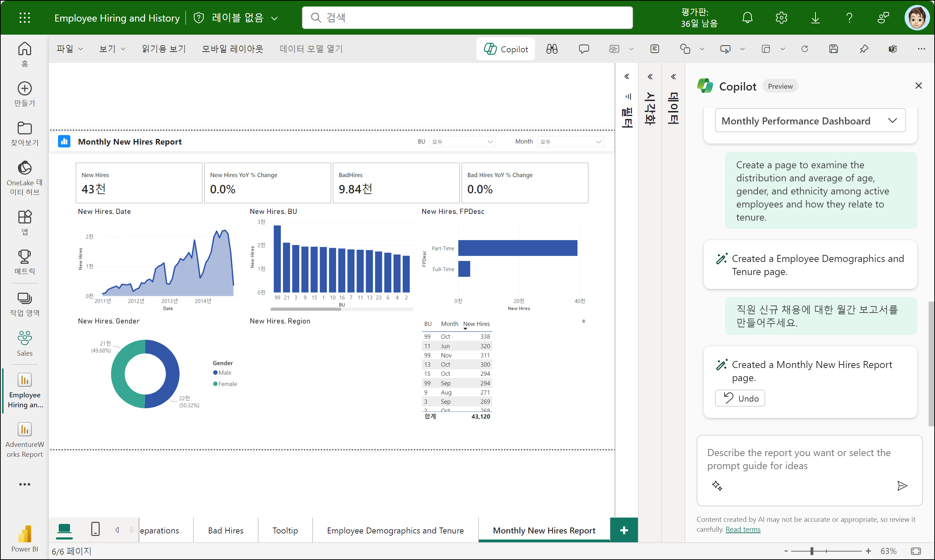Click the Undo button in Copilot
The image size is (935, 560).
pos(740,398)
